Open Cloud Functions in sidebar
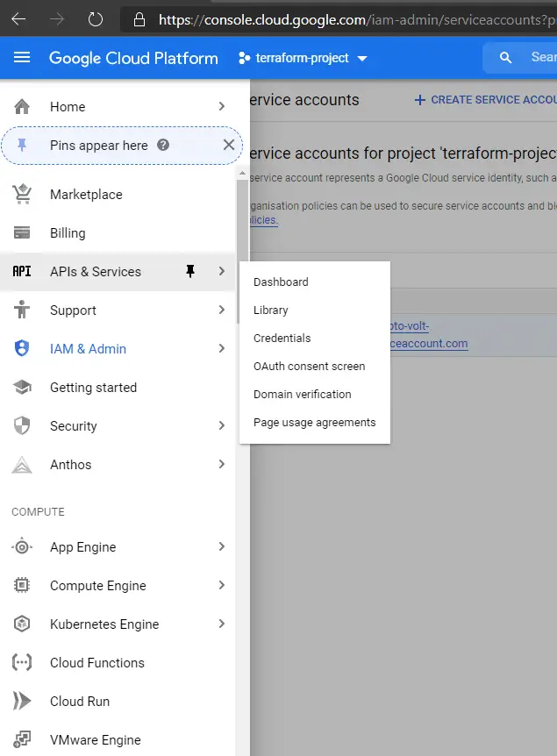Screen dimensions: 557x756 click(118, 662)
